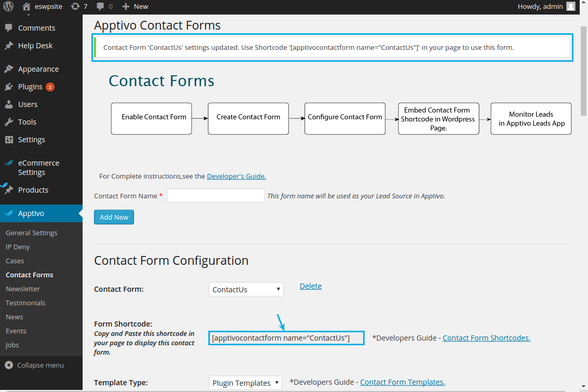Open Help Desk in the sidebar
588x392 pixels.
(35, 46)
